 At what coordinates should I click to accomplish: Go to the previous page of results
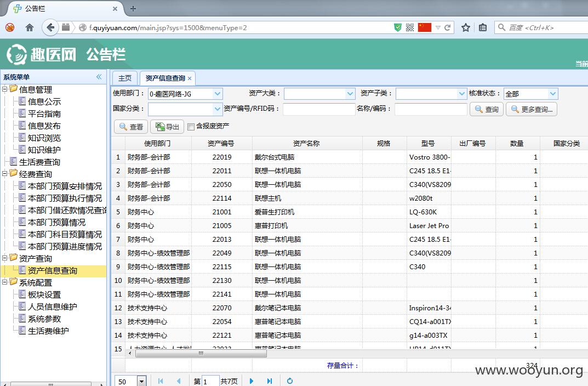(179, 381)
